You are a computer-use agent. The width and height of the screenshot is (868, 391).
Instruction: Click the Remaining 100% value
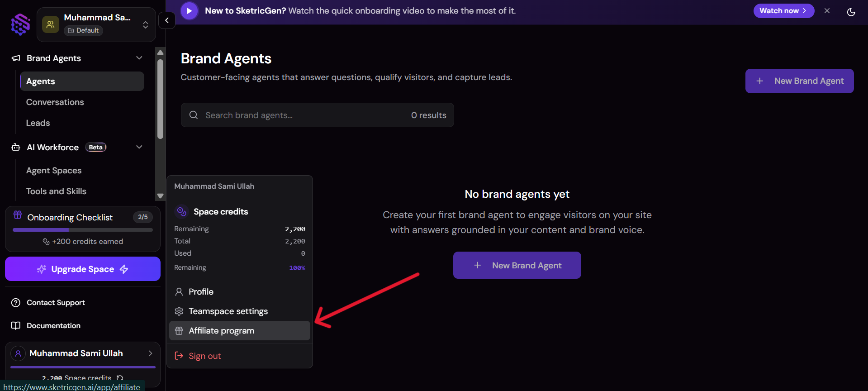tap(297, 268)
